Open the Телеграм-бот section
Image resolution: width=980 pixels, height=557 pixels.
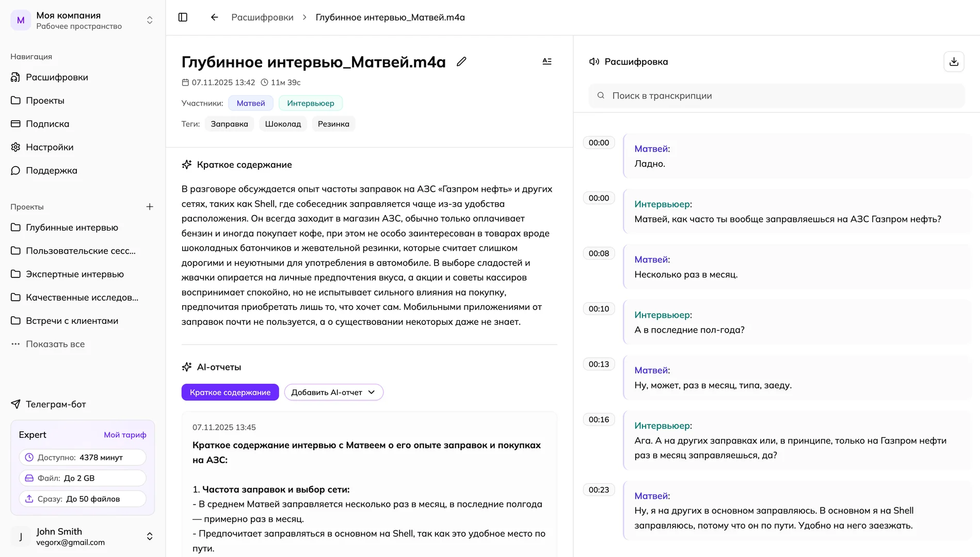(x=55, y=404)
